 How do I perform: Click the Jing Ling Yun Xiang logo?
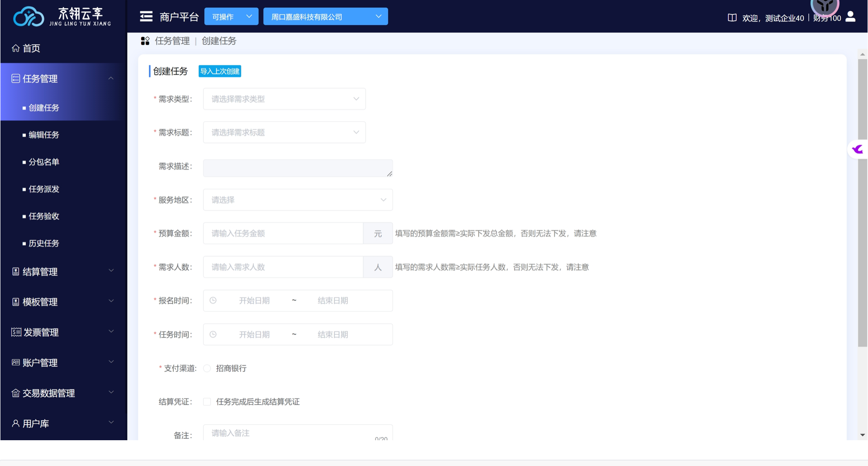point(62,17)
